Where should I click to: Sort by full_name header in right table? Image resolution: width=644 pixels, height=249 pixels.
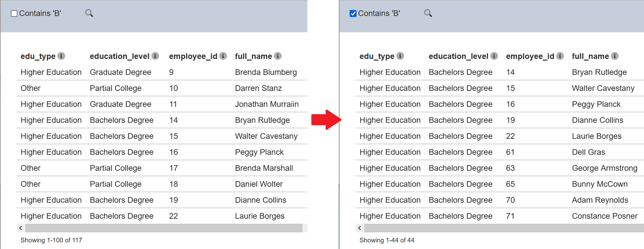pyautogui.click(x=590, y=56)
